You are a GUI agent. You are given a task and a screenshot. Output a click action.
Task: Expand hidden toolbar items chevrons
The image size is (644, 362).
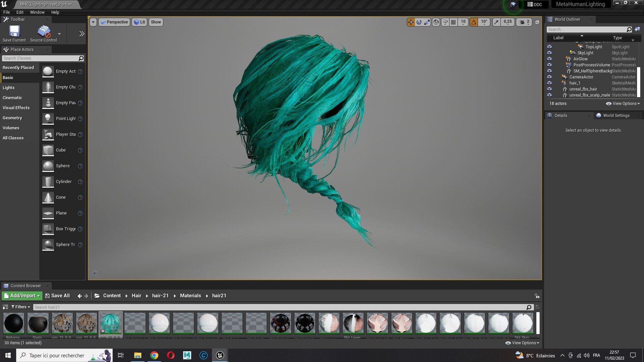82,34
